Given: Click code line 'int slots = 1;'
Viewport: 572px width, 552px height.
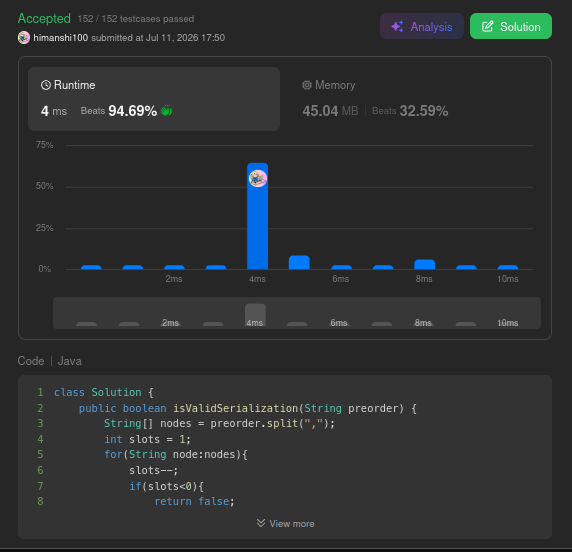Looking at the screenshot, I should coord(147,439).
